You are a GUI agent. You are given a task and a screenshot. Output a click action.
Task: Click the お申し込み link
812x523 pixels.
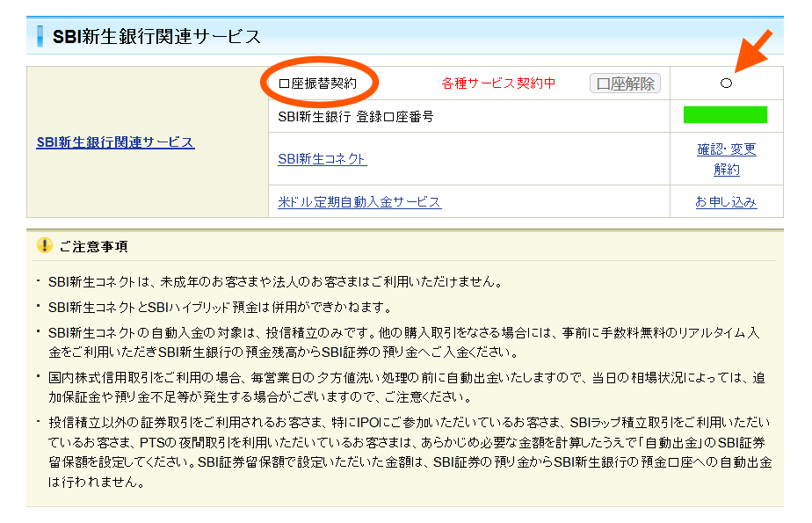tap(726, 201)
